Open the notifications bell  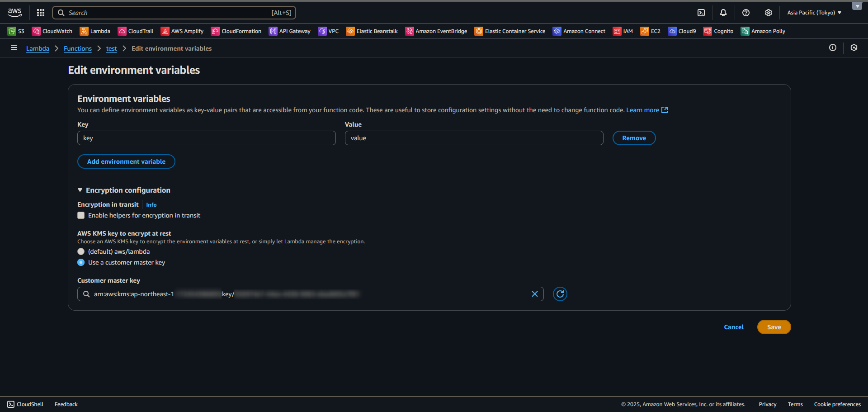pyautogui.click(x=723, y=13)
